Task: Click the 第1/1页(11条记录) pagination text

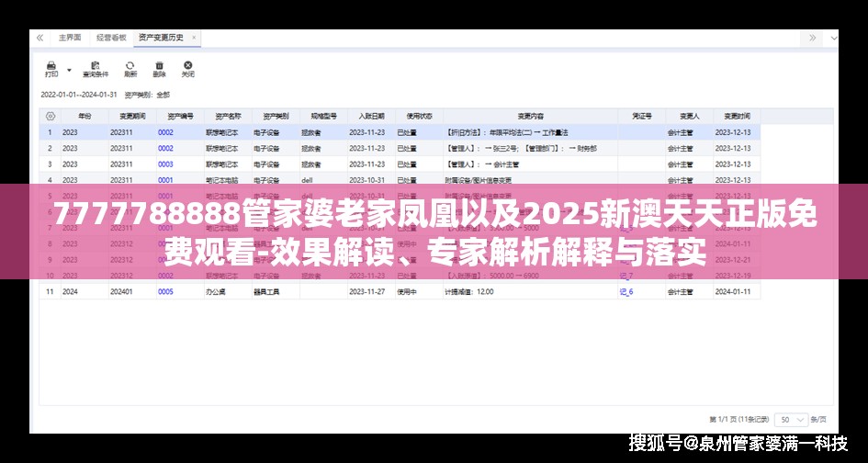Action: 739,420
